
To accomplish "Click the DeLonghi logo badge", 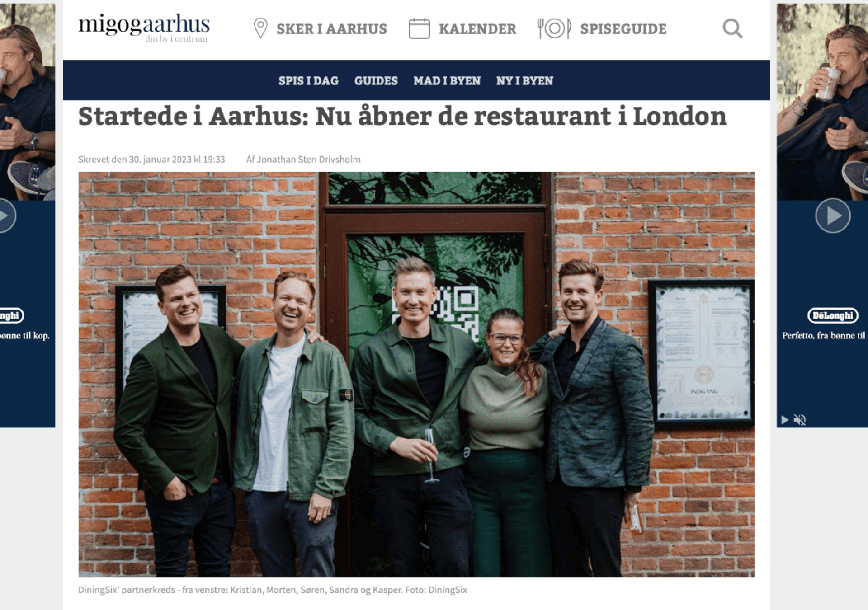I will click(x=833, y=315).
